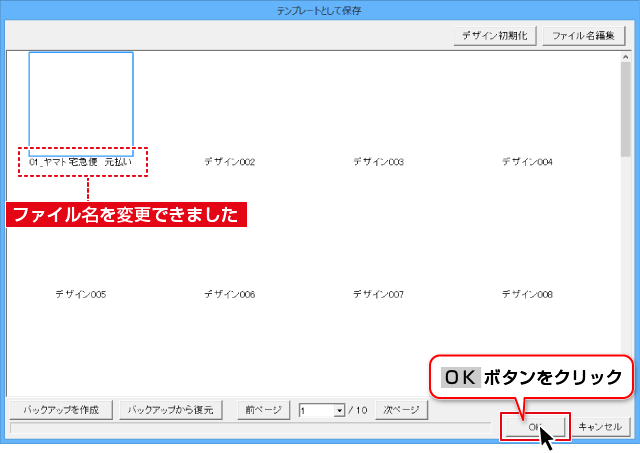This screenshot has height=453, width=640.
Task: Click the ファイル名編集 button
Action: tap(584, 36)
